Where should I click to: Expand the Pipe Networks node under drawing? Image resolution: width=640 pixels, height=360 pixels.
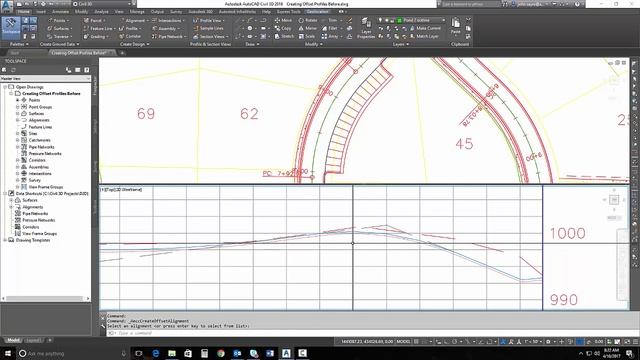coord(18,147)
